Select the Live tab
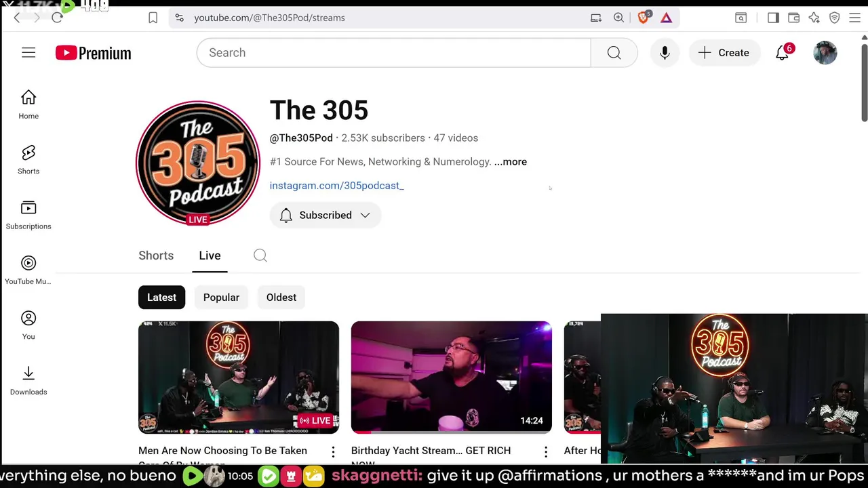 coord(210,256)
